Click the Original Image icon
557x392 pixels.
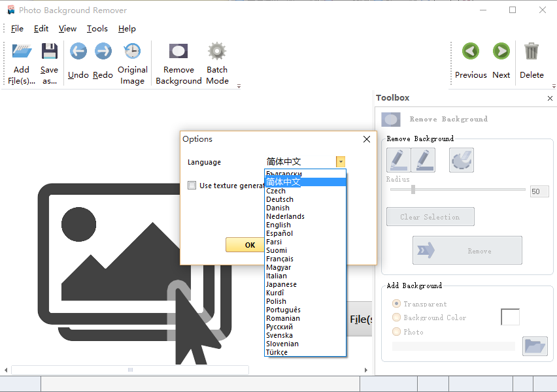coord(132,52)
